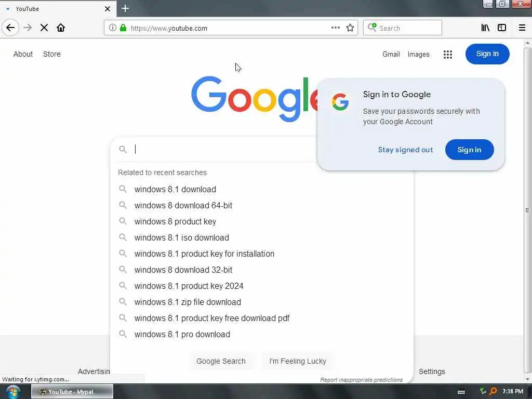This screenshot has width=532, height=399.
Task: Click the vertical page scrollbar
Action: [x=527, y=210]
